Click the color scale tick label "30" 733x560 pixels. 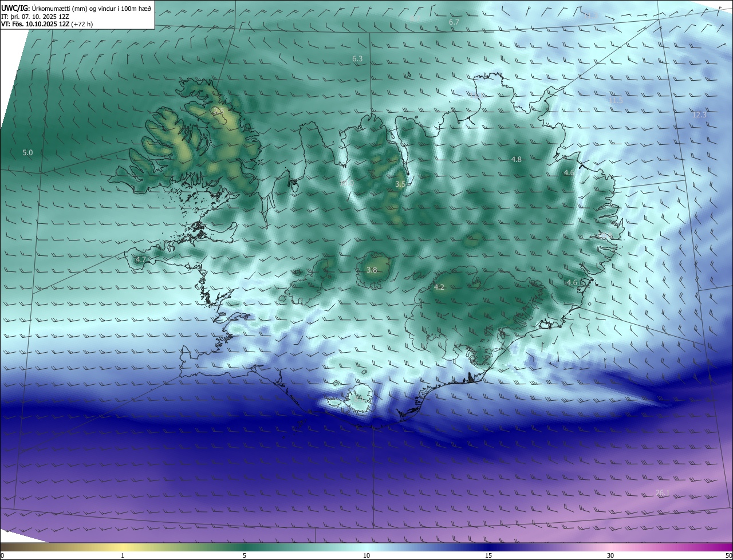click(x=610, y=555)
